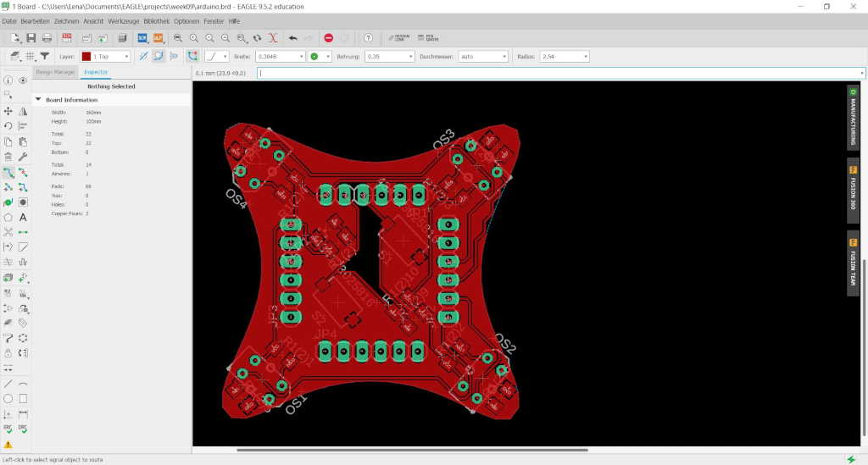Screen dimensions: 868x465
Task: Click the vertical canvas scrollbar
Action: 864,348
